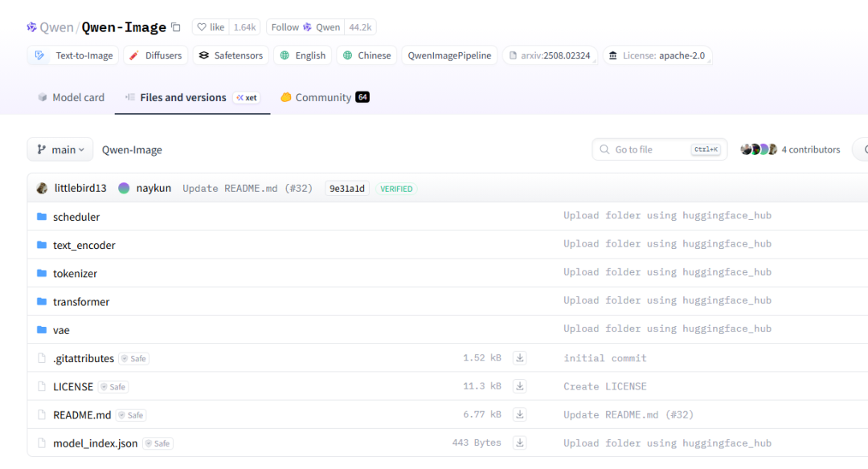868x469 pixels.
Task: Select the Diffusers tag
Action: [156, 55]
